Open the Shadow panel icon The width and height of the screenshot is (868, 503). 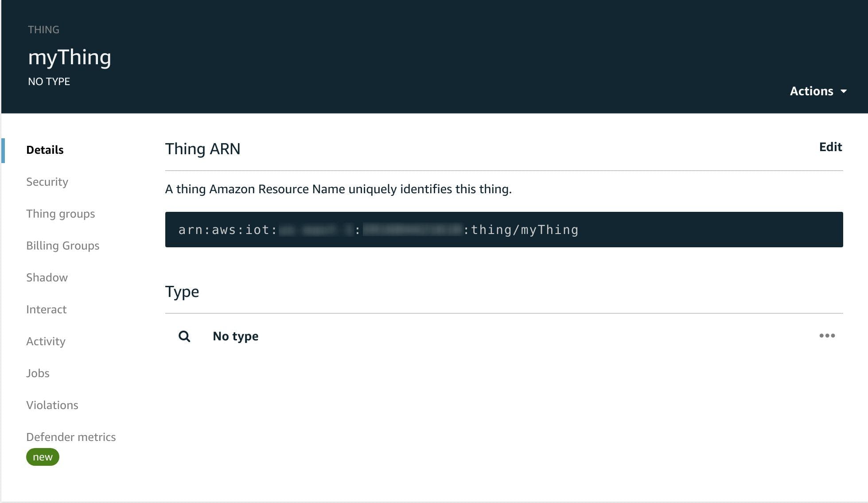47,277
